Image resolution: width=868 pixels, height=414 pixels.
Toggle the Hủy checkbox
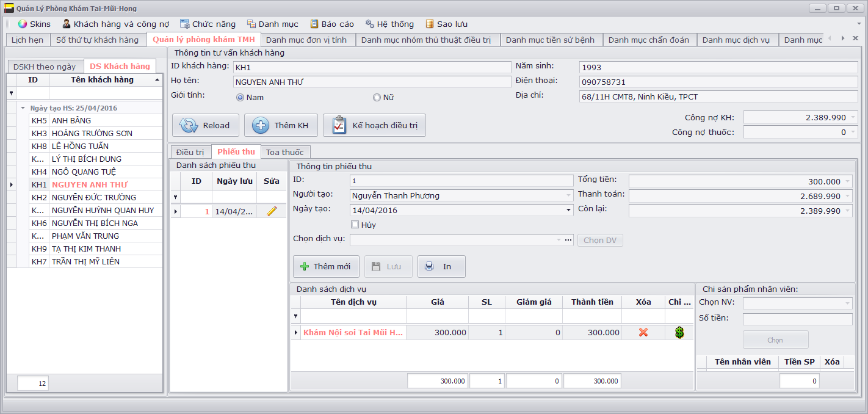(355, 225)
